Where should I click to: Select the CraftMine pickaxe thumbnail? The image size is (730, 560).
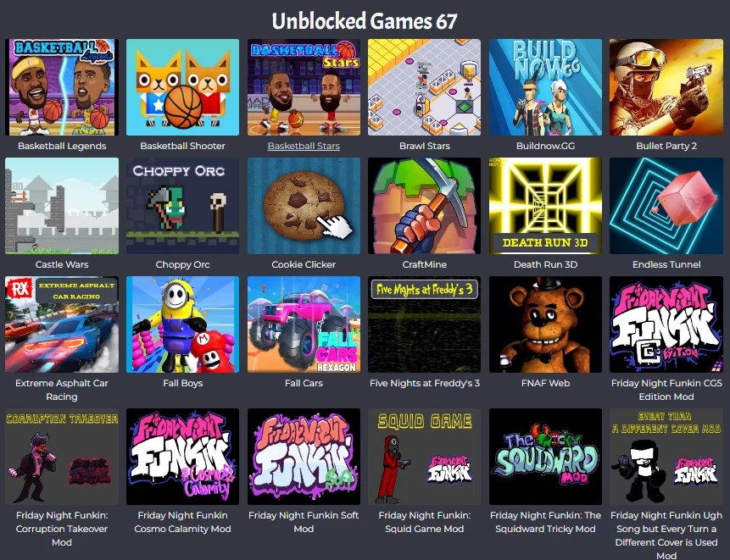[x=424, y=206]
